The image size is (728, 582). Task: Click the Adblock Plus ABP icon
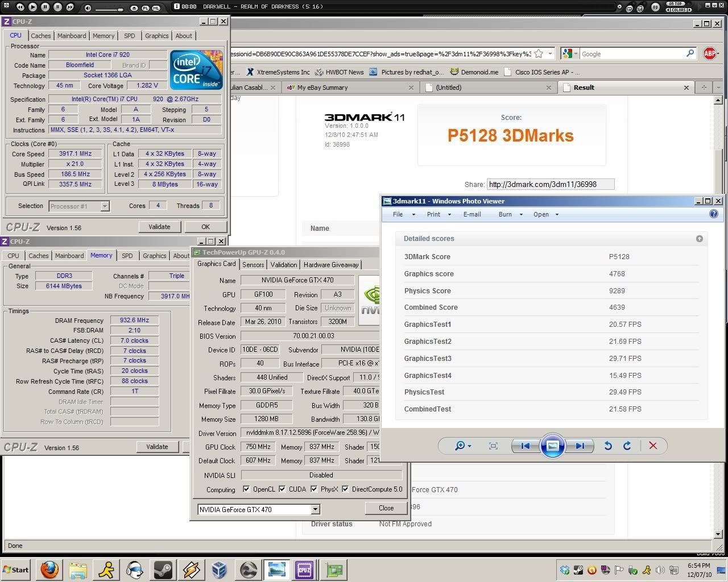tap(710, 53)
